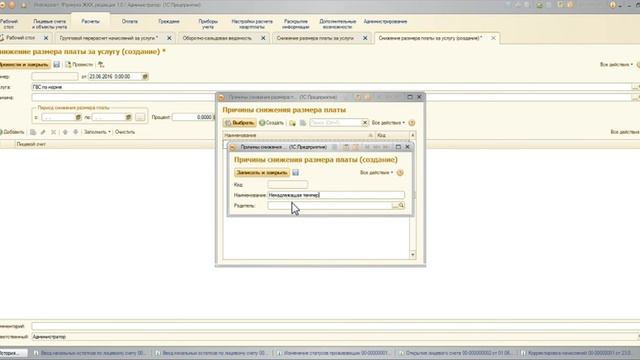Switch to Групповой перерасчет начислений tab
Screen dimensions: 640x360
click(x=109, y=38)
